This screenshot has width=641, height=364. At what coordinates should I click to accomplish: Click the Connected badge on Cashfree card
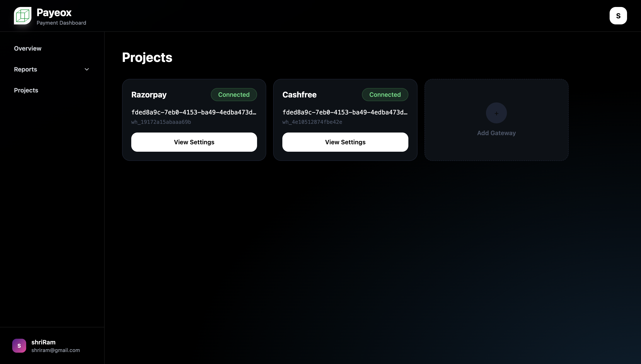[385, 95]
